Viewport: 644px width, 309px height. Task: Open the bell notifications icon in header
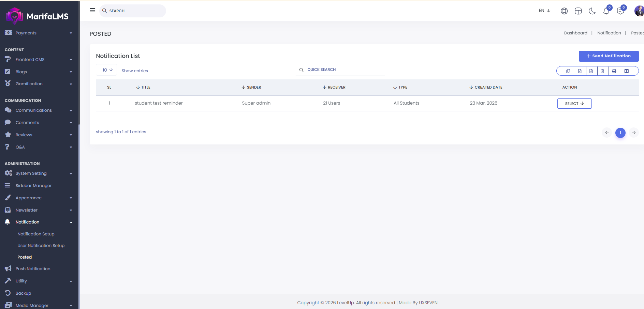tap(606, 11)
